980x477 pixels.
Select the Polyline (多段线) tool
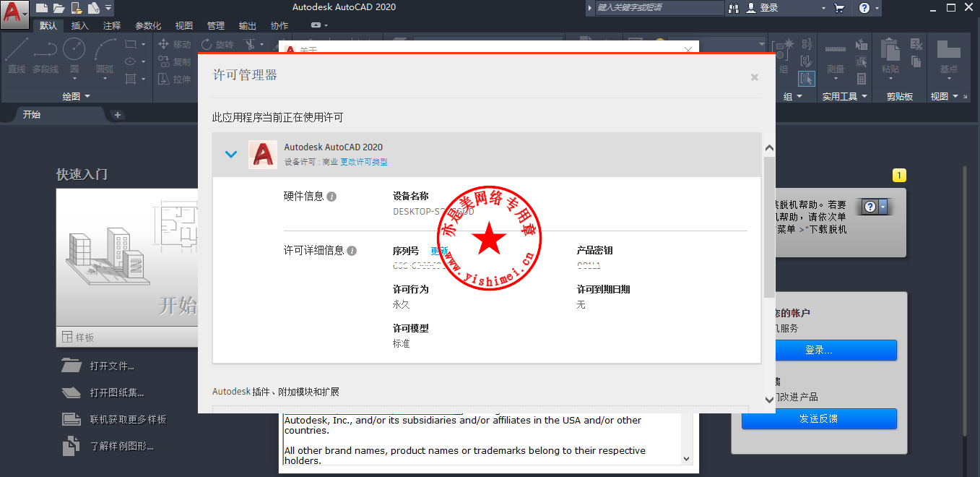pos(45,55)
